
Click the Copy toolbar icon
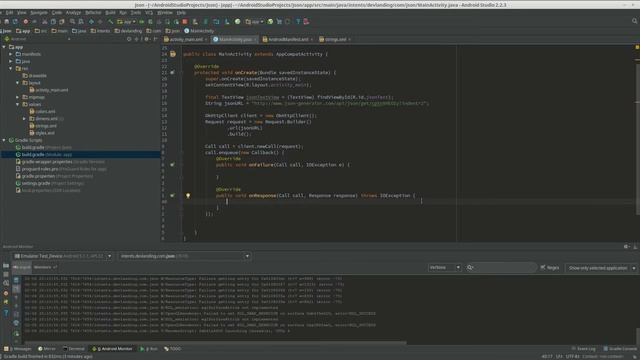tap(53, 21)
